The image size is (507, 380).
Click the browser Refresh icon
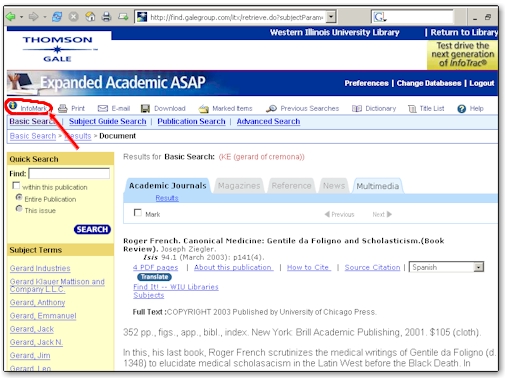tap(57, 16)
